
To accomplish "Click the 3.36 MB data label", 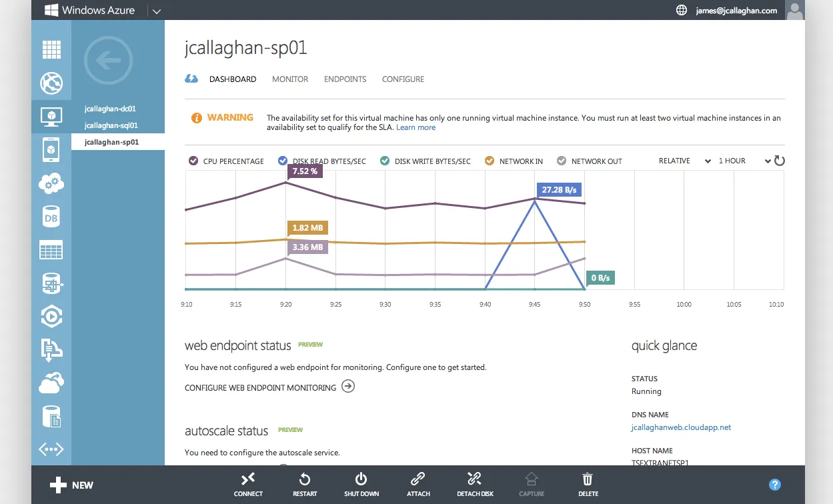I will 307,247.
